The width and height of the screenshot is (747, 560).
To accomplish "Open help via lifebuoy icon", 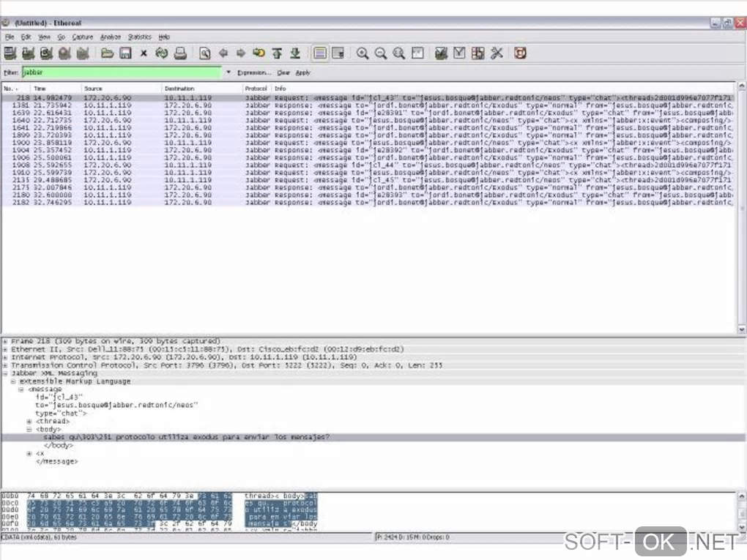I will tap(520, 53).
